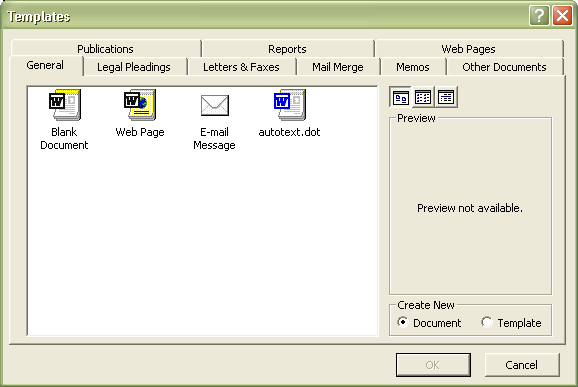Image resolution: width=578 pixels, height=387 pixels.
Task: Open the Web Pages tab
Action: (x=469, y=49)
